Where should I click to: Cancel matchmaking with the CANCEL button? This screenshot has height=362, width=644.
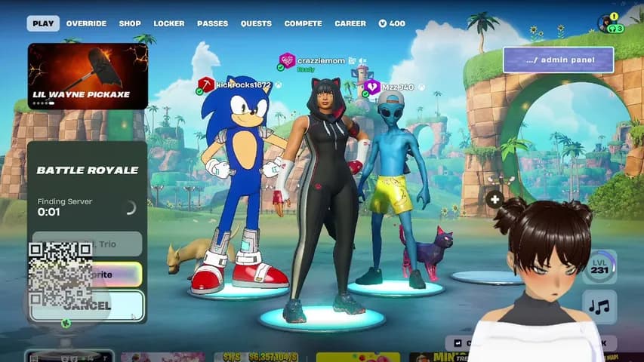click(x=87, y=305)
